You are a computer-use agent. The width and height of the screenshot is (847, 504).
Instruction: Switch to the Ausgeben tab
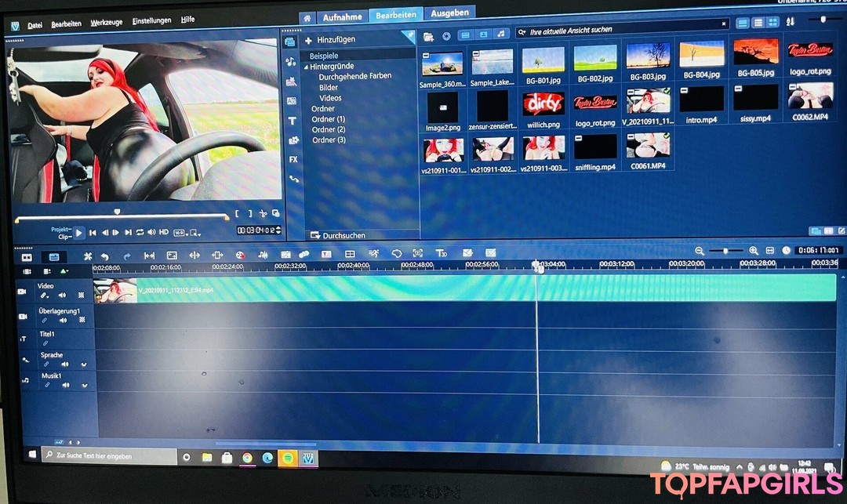tap(449, 13)
